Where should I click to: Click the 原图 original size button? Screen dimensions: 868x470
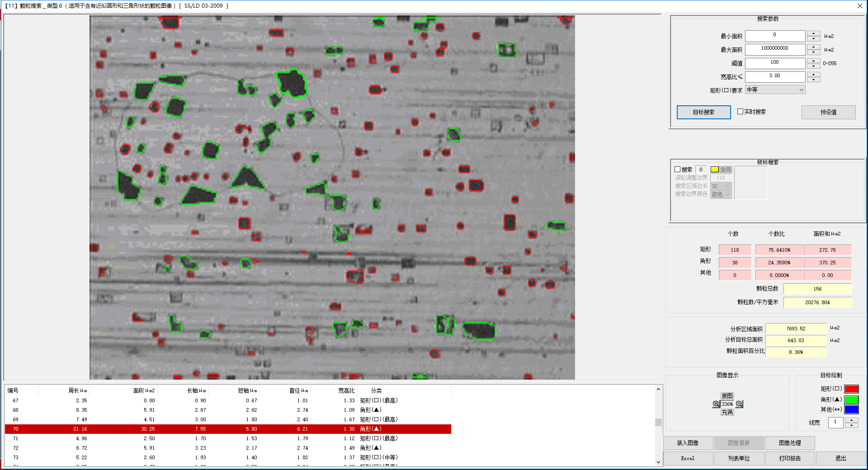pos(727,396)
